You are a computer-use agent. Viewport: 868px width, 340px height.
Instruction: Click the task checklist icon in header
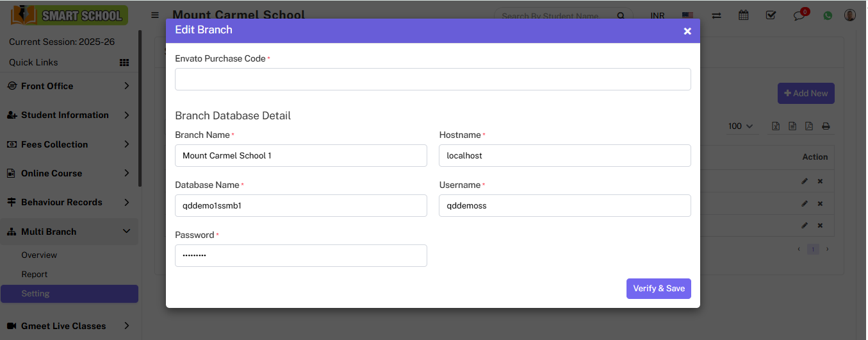pos(771,15)
